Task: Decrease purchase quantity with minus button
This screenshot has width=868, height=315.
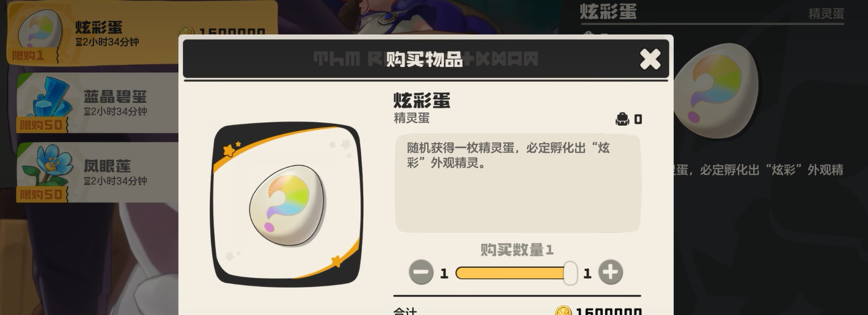Action: (421, 272)
